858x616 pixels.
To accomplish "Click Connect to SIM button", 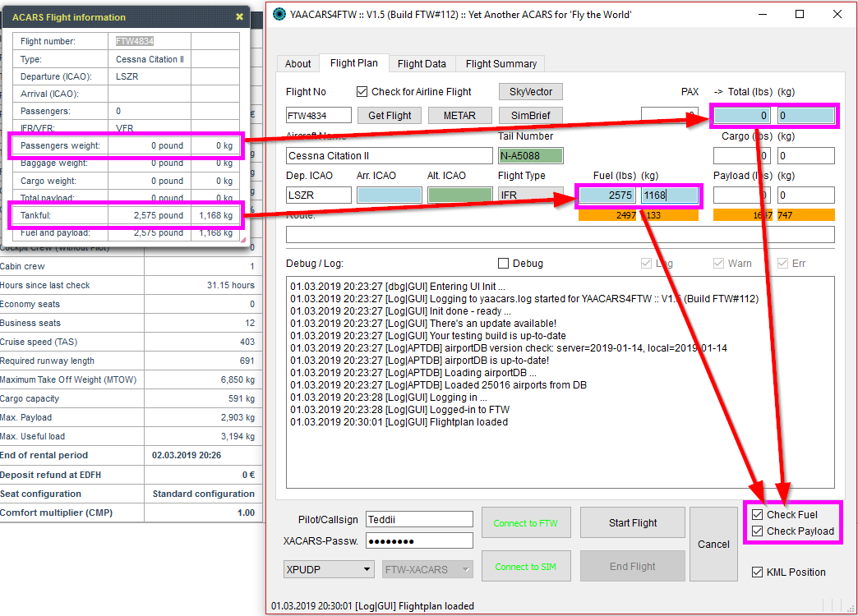I will (526, 567).
